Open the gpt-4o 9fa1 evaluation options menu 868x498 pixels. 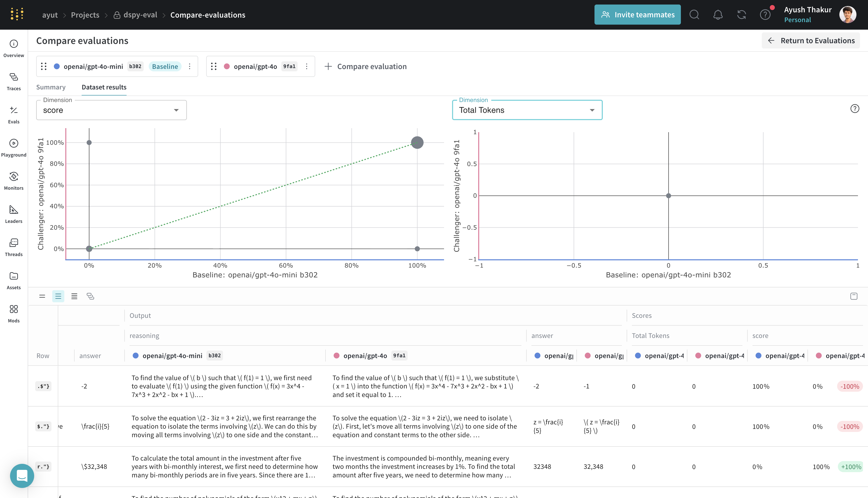pos(307,66)
